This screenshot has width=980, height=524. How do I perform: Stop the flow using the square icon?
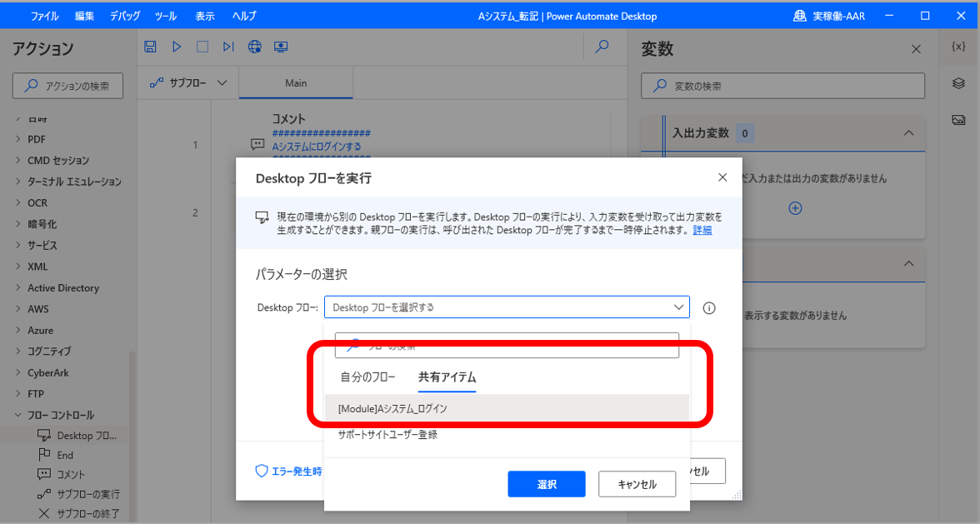[x=202, y=47]
